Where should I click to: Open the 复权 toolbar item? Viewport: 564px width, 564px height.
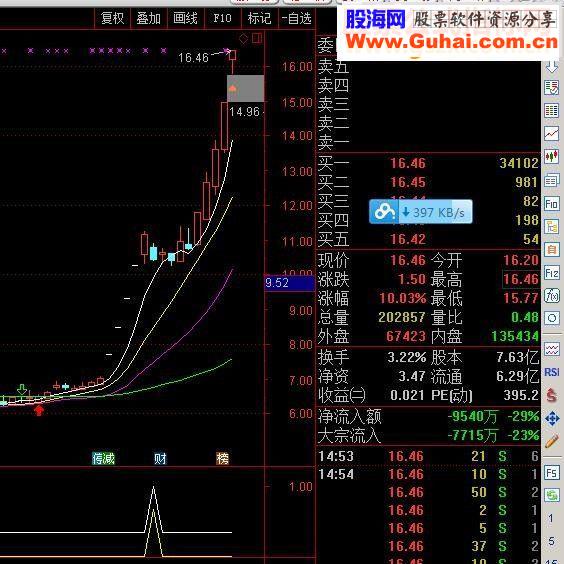(113, 18)
